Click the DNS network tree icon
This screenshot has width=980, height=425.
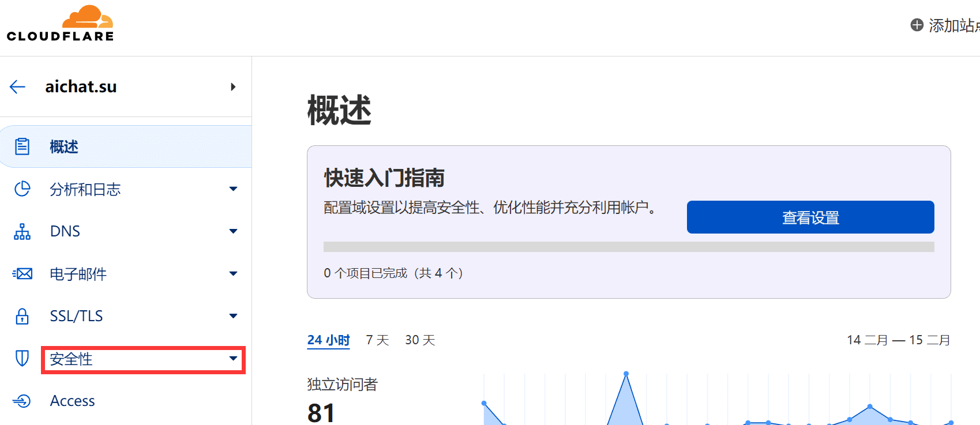pos(22,231)
